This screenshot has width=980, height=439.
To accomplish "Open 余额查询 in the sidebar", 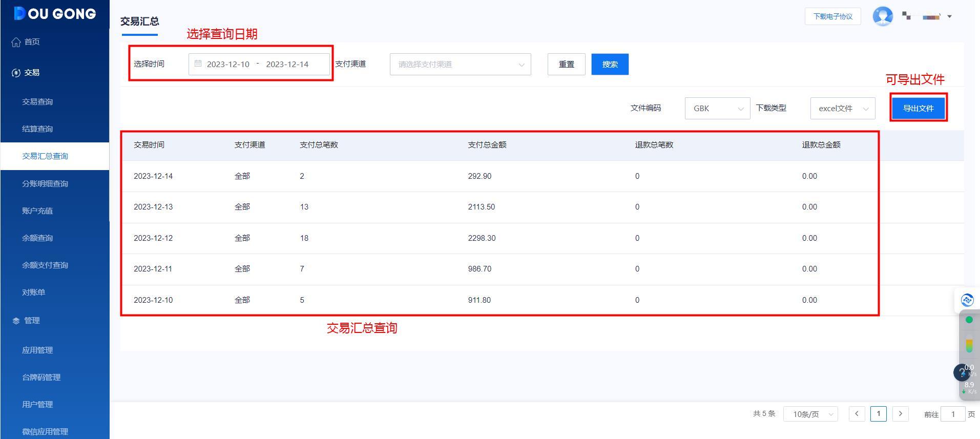I will click(37, 238).
